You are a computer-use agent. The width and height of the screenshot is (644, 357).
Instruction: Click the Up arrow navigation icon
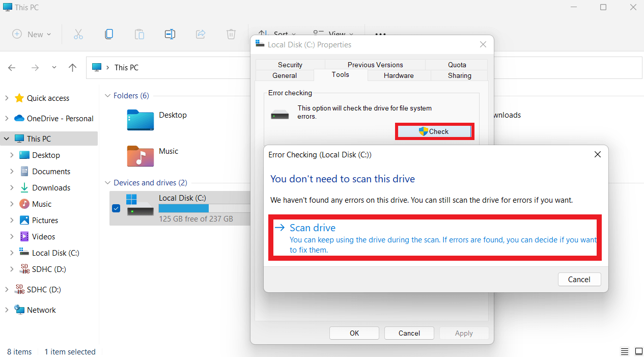click(x=73, y=68)
